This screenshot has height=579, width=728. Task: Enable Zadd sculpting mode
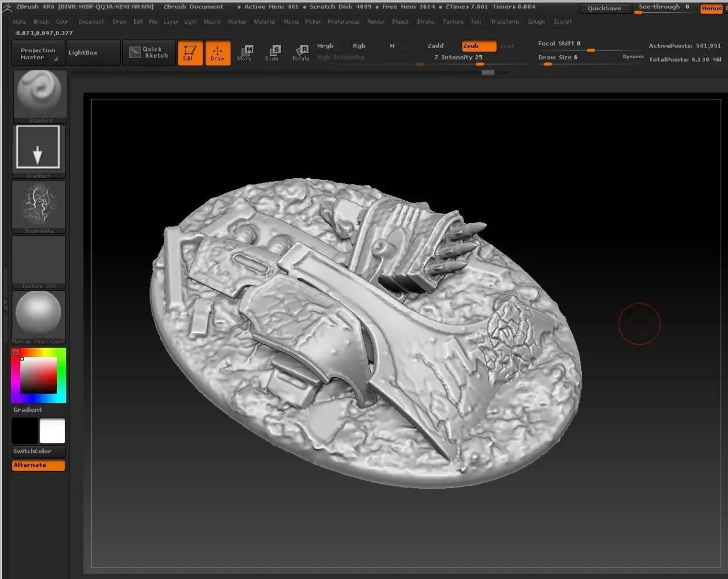(436, 46)
